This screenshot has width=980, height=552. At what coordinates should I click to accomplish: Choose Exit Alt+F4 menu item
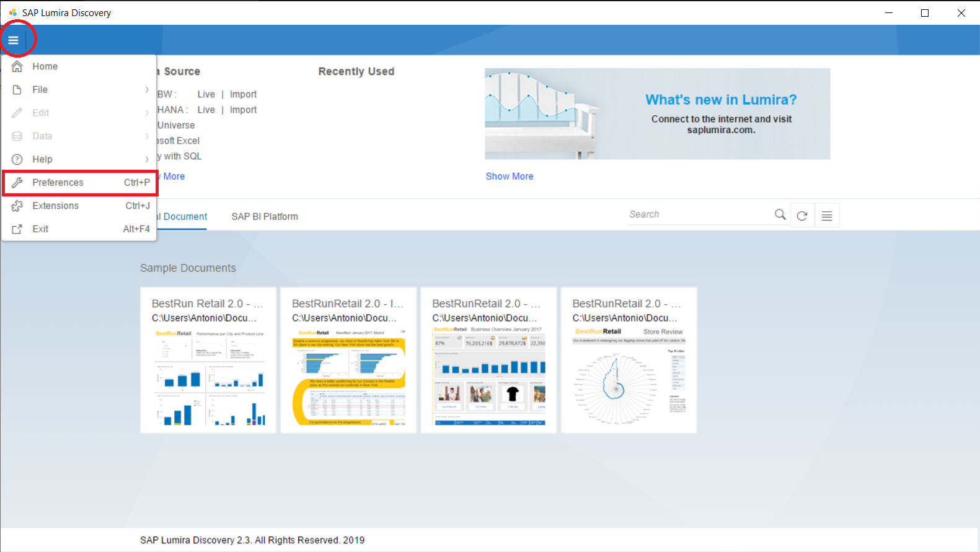[x=79, y=229]
